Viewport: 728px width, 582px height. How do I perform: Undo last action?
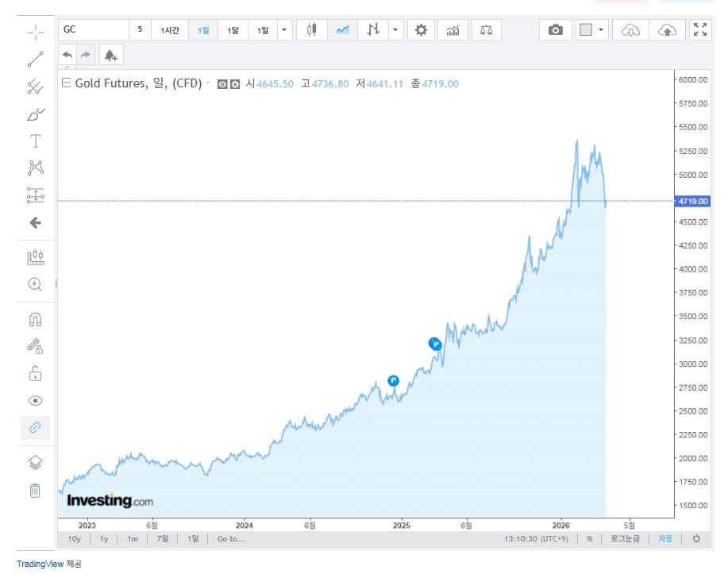tap(67, 56)
